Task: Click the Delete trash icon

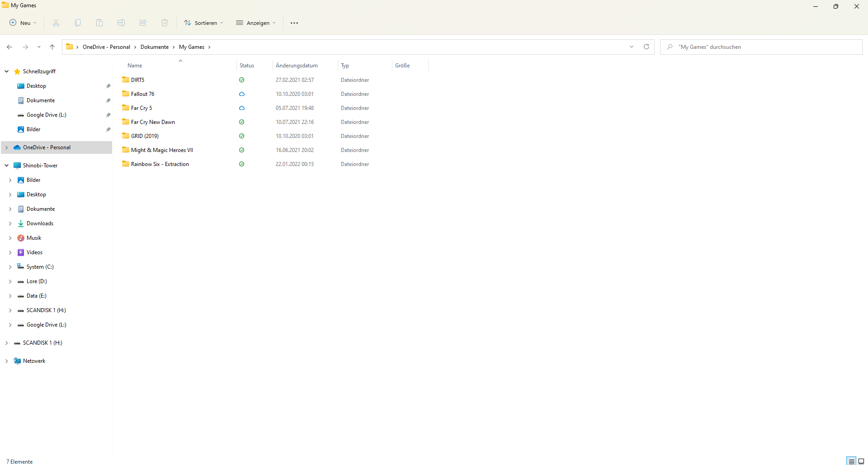Action: [165, 23]
